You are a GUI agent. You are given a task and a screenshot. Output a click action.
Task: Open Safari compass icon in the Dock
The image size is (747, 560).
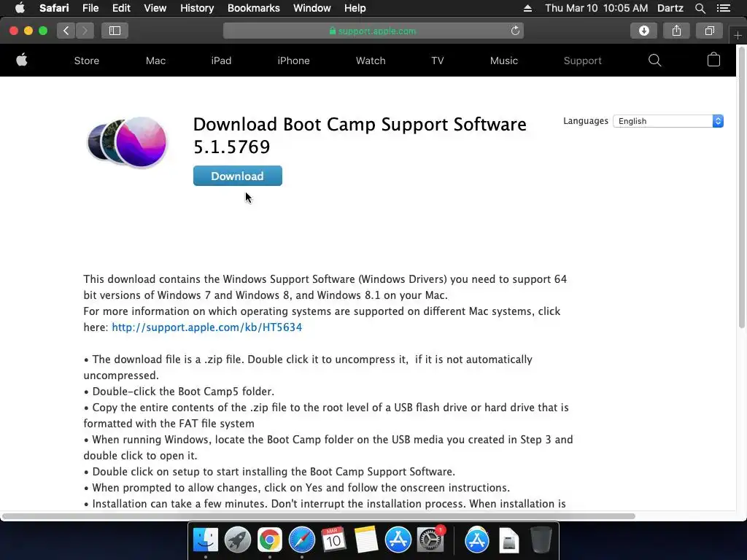click(301, 540)
